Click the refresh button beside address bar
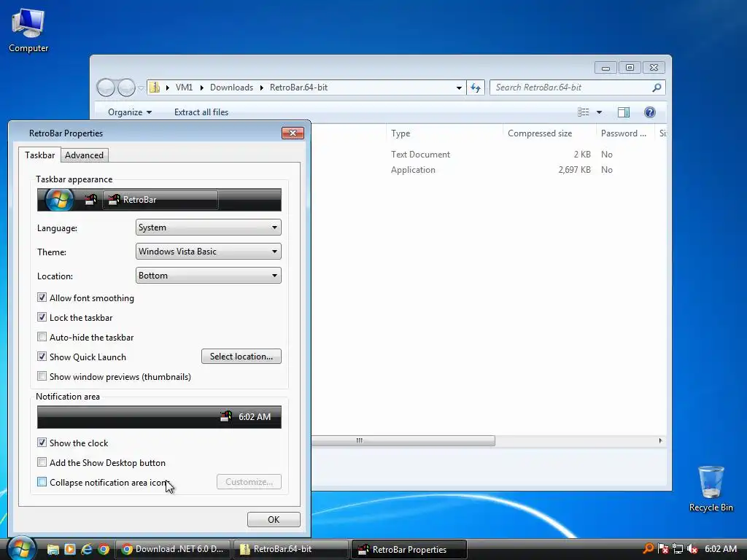 pyautogui.click(x=476, y=87)
